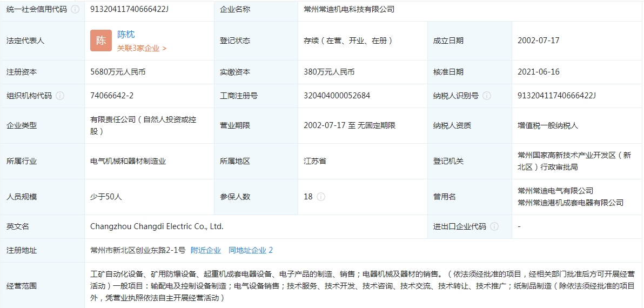Click info icon beside 统一社会信用代码 label

click(75, 10)
